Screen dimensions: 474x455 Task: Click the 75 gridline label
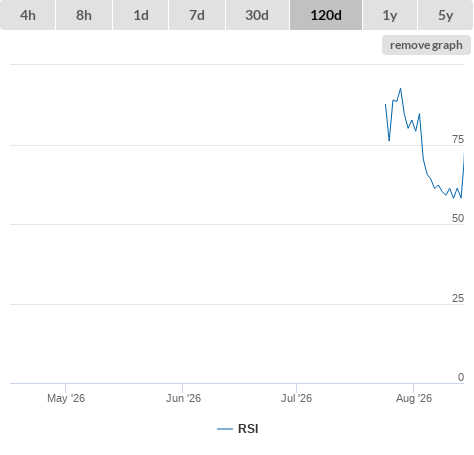(x=458, y=139)
